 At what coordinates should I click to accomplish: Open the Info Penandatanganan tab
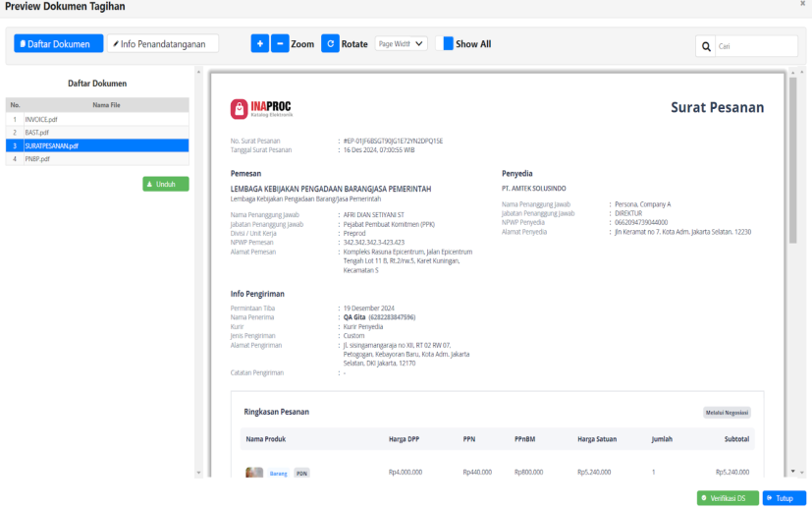point(163,44)
